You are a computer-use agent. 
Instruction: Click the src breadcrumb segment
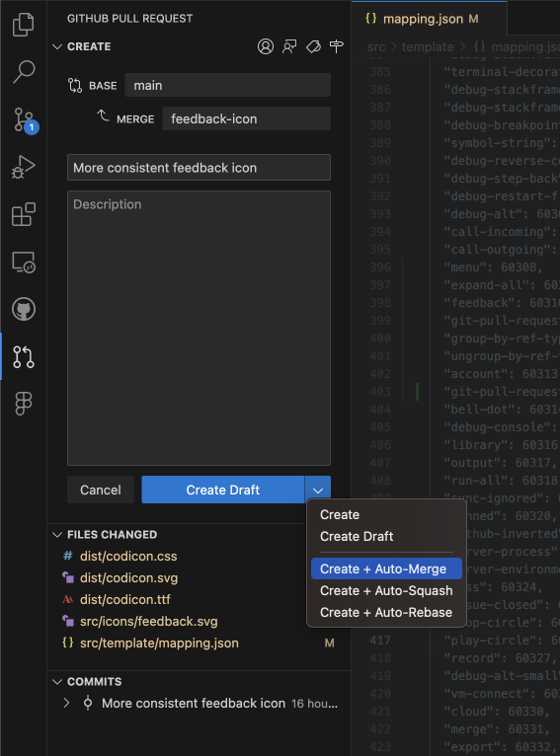click(x=376, y=46)
